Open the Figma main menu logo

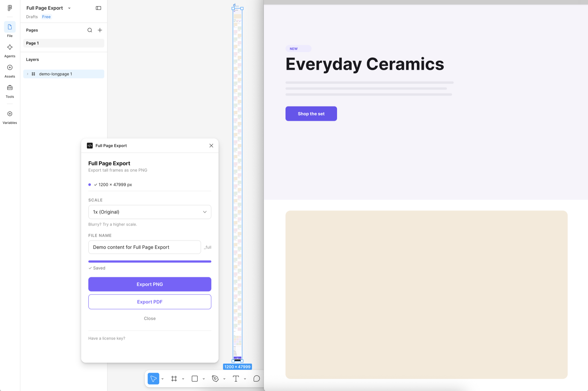click(x=10, y=8)
